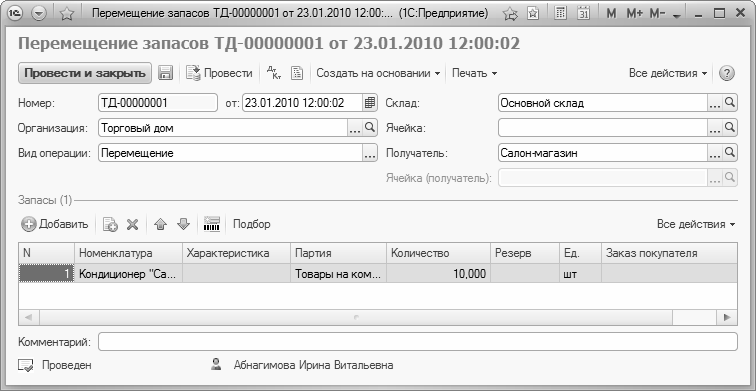
Task: Choose Ячейка via ellipsis button
Action: pos(716,128)
